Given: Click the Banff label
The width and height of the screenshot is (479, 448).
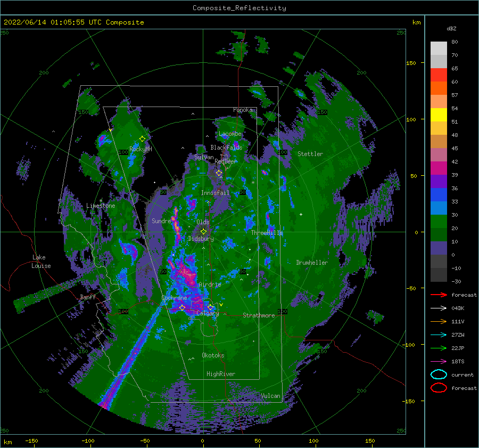Looking at the screenshot, I should [x=88, y=297].
